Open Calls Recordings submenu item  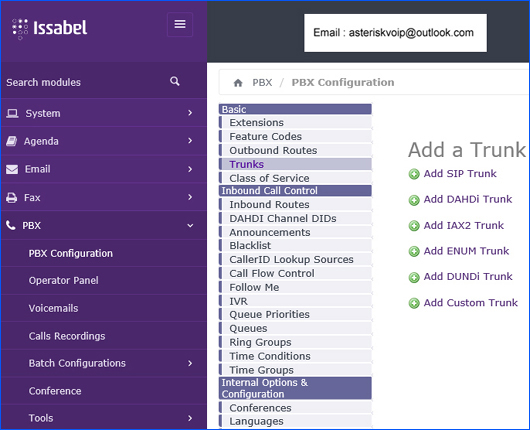click(103, 336)
